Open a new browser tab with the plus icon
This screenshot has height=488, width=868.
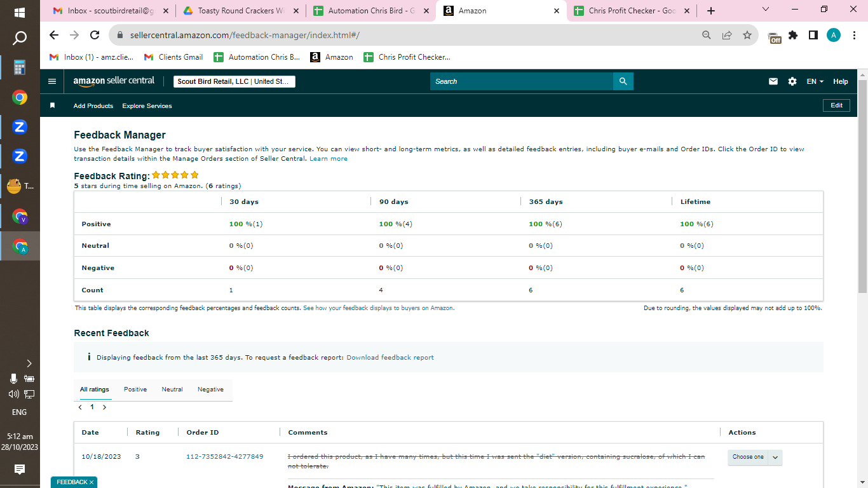[x=711, y=11]
